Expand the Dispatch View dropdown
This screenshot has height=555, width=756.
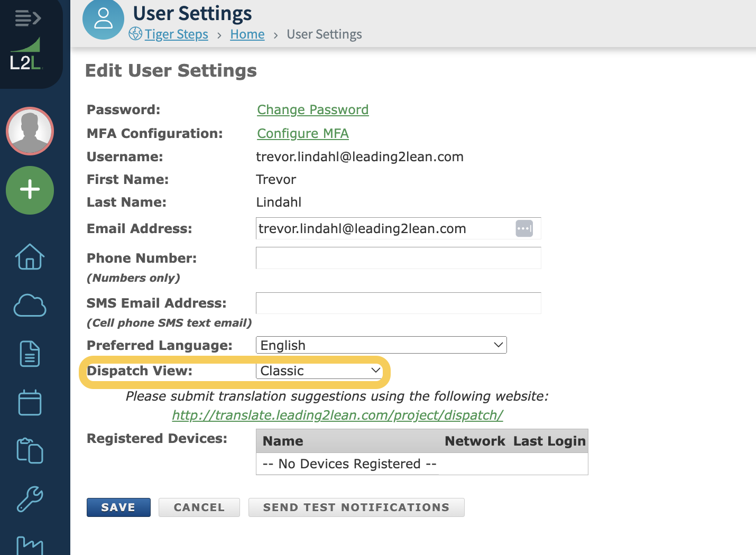pos(320,371)
